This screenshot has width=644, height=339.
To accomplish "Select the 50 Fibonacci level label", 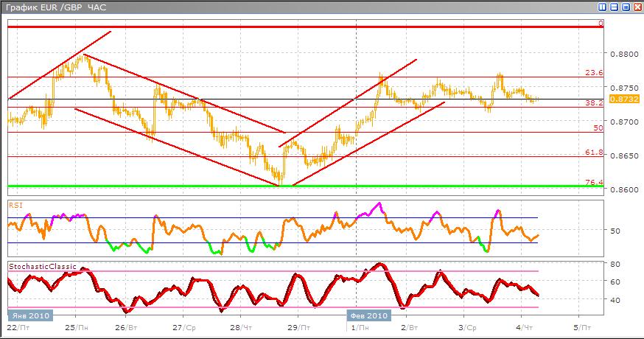I will click(598, 128).
